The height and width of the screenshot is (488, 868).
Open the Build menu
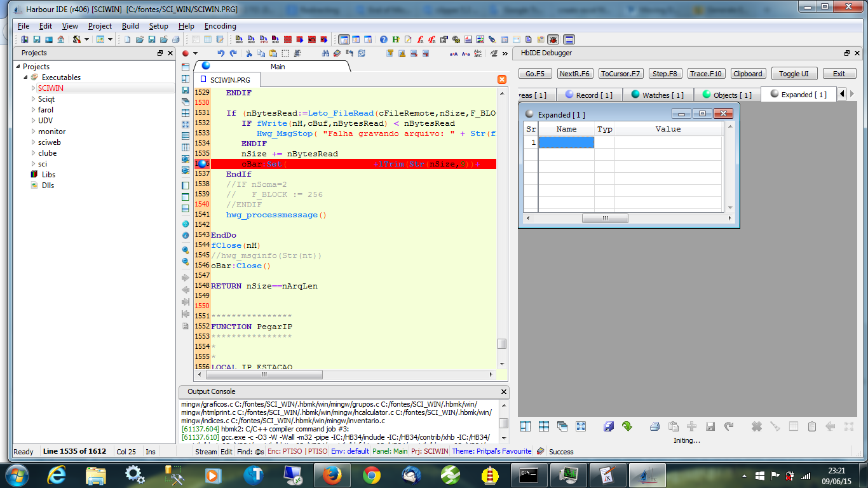click(x=130, y=26)
